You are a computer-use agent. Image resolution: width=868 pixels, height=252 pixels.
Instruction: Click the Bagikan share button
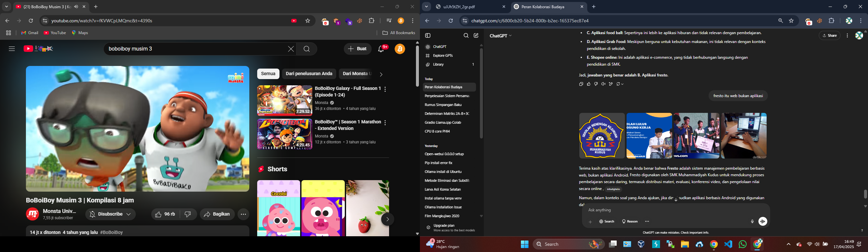click(x=217, y=214)
